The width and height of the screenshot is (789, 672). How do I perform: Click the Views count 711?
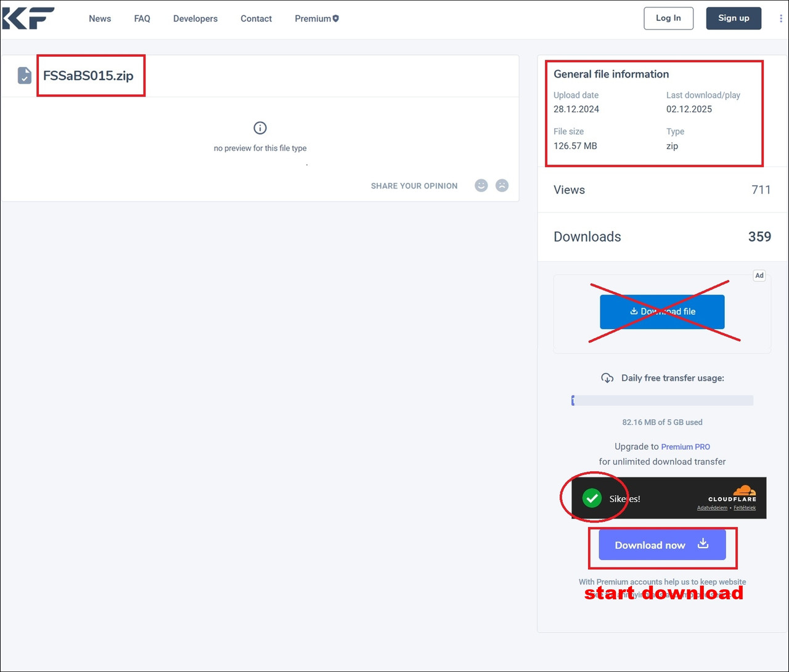(761, 190)
